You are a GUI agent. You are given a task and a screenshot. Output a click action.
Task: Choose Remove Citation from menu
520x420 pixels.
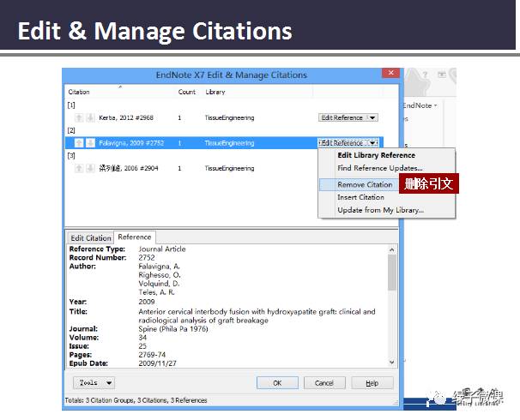365,184
